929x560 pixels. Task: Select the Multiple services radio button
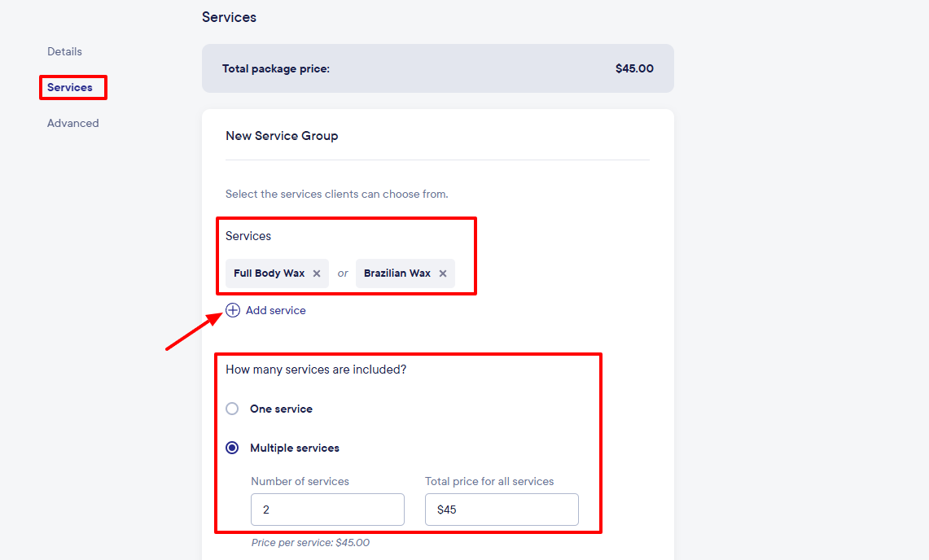[x=232, y=448]
